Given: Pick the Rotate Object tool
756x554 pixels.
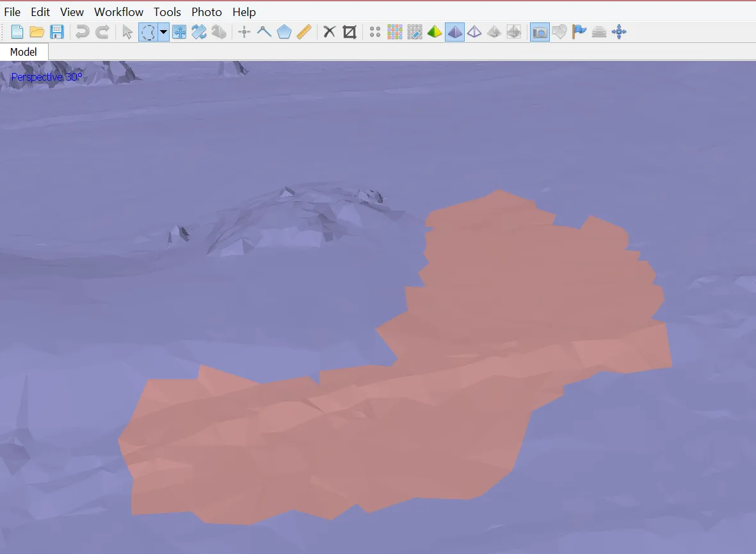Looking at the screenshot, I should tap(219, 32).
